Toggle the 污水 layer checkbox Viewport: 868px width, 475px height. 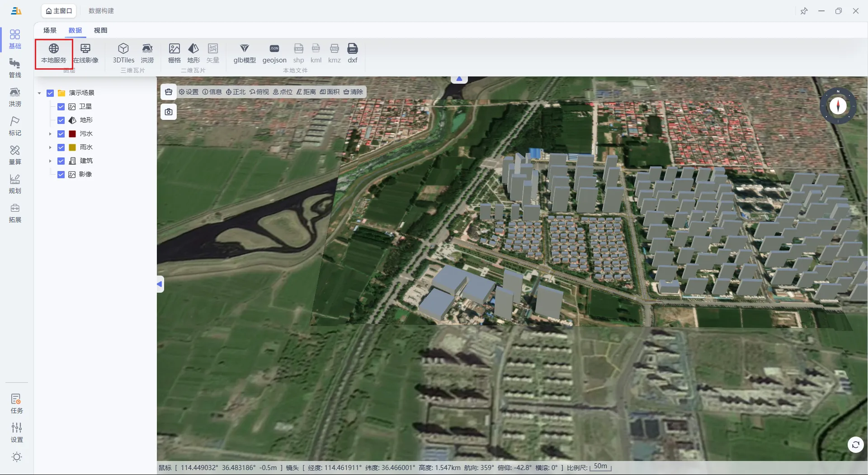[61, 134]
